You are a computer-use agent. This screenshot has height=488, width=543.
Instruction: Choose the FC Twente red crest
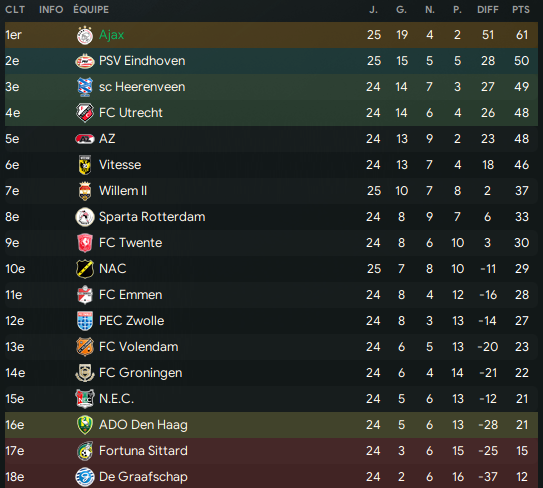point(85,243)
